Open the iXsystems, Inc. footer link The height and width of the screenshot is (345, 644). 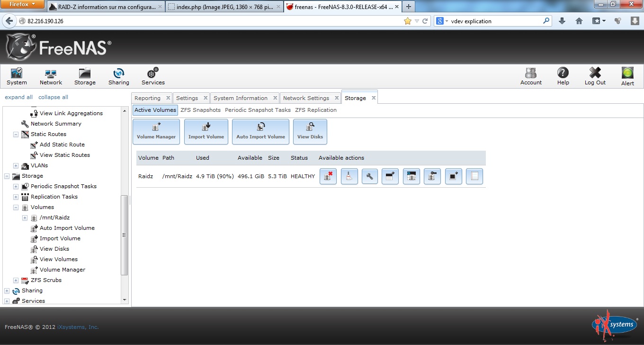click(78, 327)
